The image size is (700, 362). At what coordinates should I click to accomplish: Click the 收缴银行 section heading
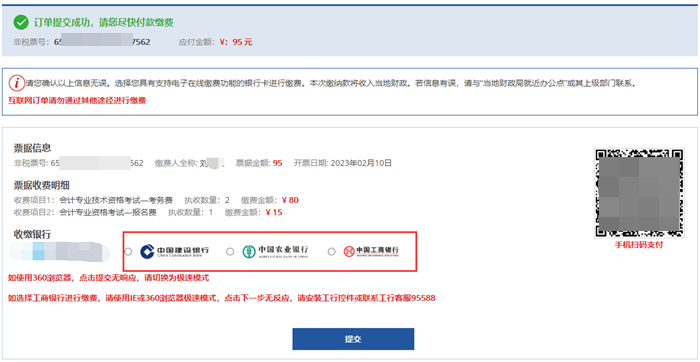[x=32, y=234]
